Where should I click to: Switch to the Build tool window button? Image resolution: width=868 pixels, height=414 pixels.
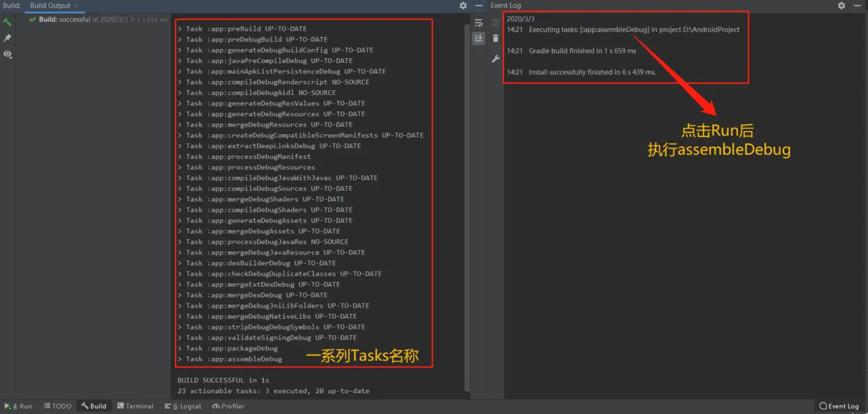coord(93,406)
